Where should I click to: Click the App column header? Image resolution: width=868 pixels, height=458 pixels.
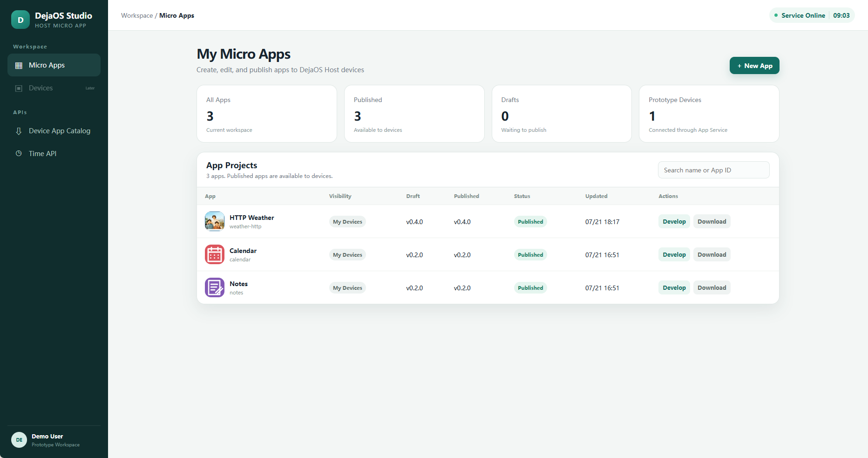pyautogui.click(x=210, y=196)
